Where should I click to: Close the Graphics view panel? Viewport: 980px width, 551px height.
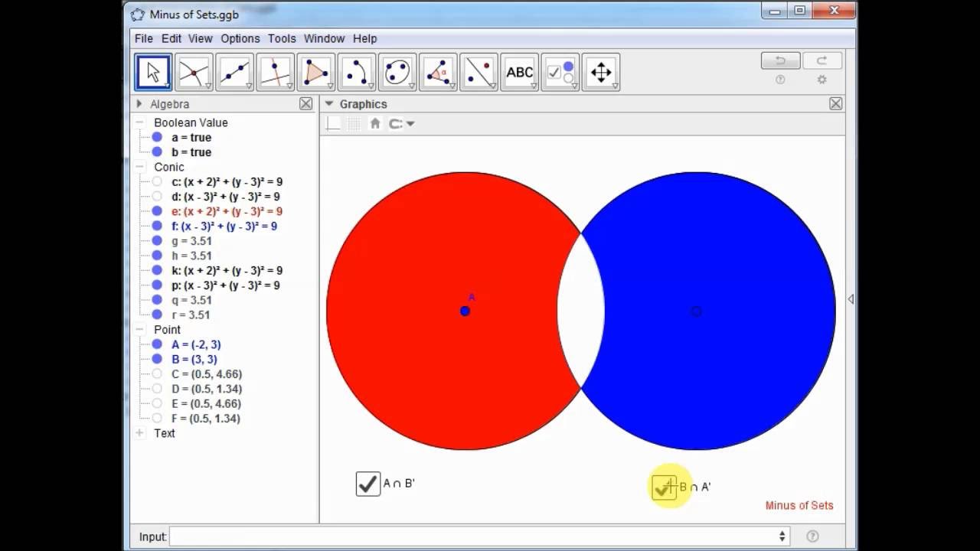coord(835,103)
